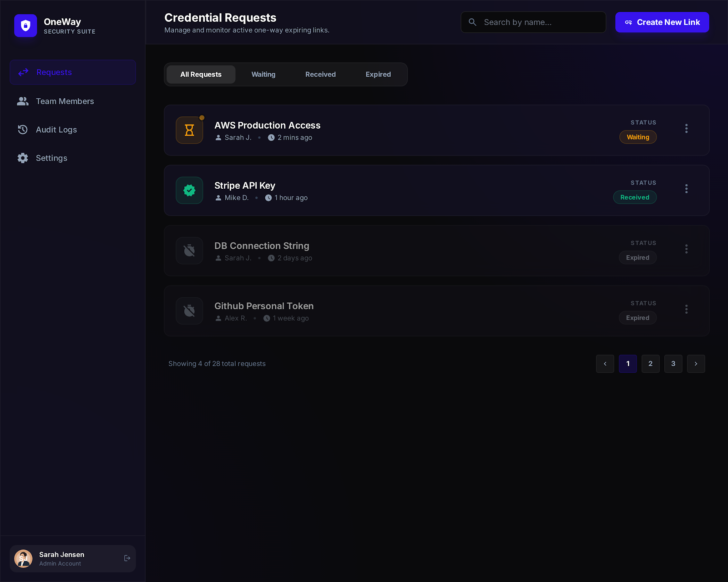Click the expired timer icon on DB Connection String
728x582 pixels.
coord(189,251)
